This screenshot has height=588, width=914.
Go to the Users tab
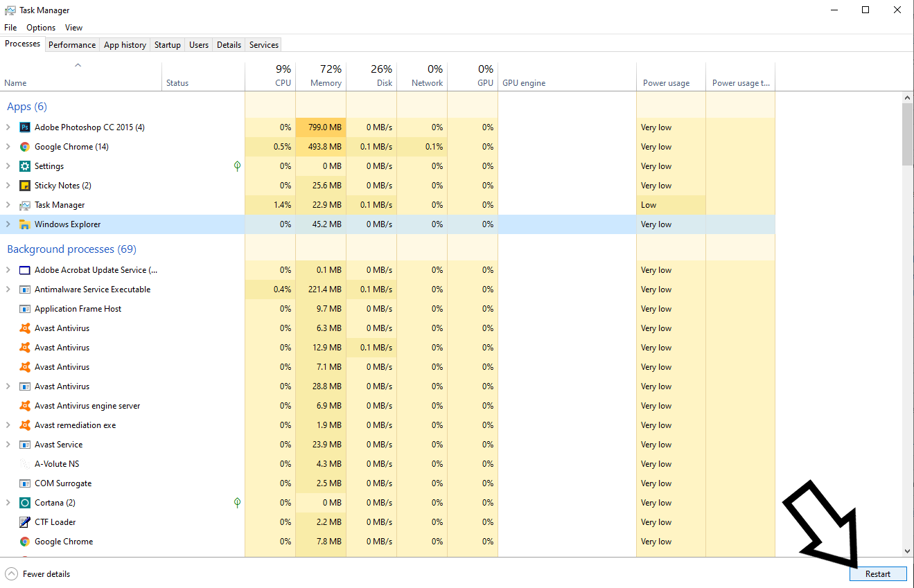[199, 45]
